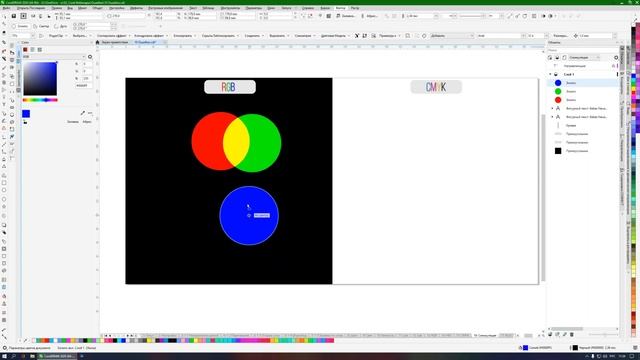This screenshot has width=640, height=360.
Task: Click inside the color gradient field
Action: click(x=40, y=79)
